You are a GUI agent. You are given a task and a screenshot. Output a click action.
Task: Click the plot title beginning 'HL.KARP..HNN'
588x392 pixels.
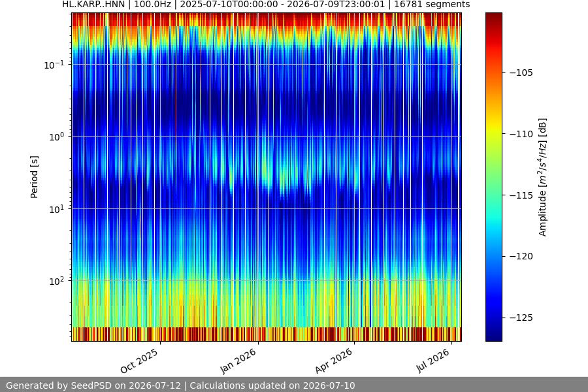266,5
